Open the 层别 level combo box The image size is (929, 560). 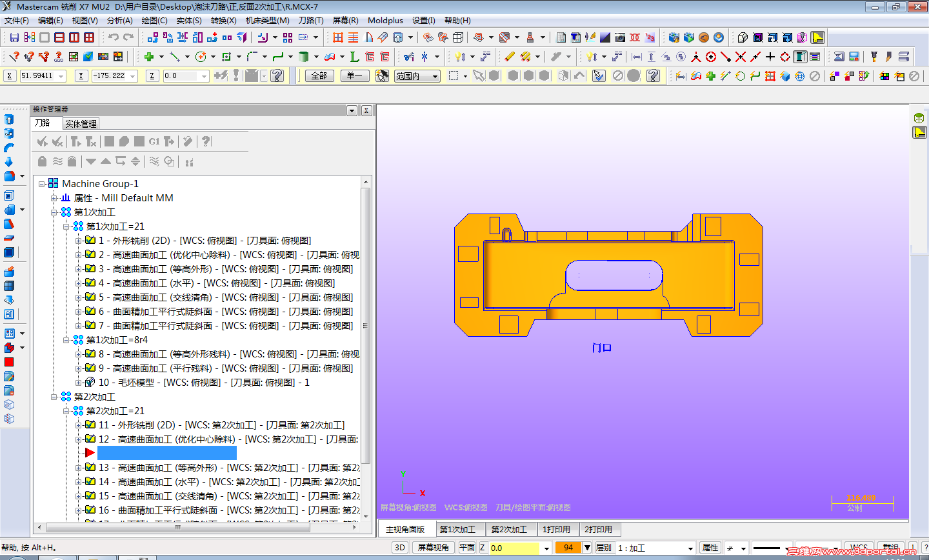click(656, 548)
